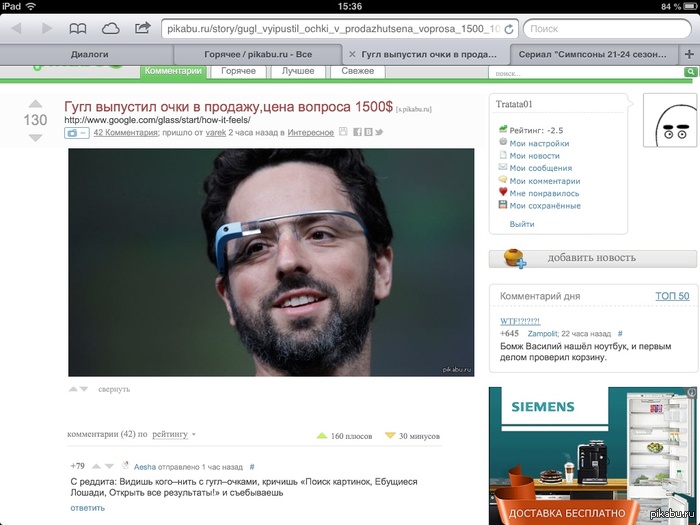
Task: Upvote Aesha's comment rated +79
Action: (x=96, y=467)
